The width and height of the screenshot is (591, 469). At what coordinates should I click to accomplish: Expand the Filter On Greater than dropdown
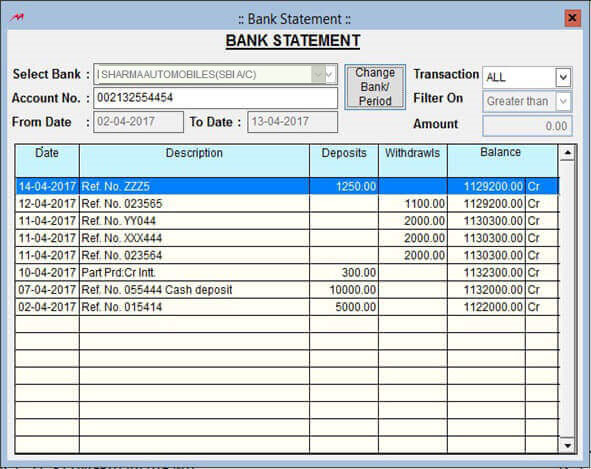pos(563,101)
